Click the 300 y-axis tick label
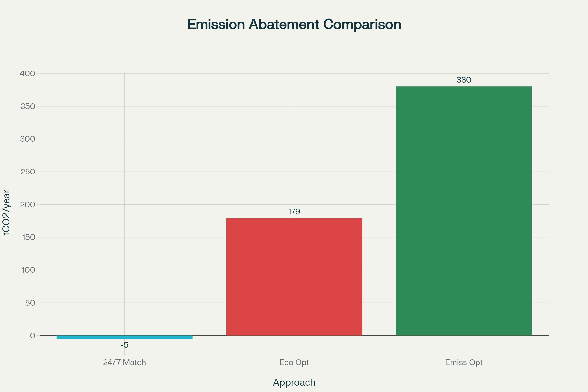The image size is (588, 392). coord(27,139)
